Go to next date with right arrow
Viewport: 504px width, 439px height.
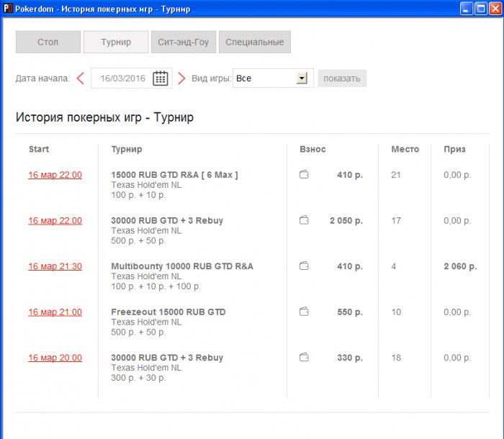(x=181, y=78)
